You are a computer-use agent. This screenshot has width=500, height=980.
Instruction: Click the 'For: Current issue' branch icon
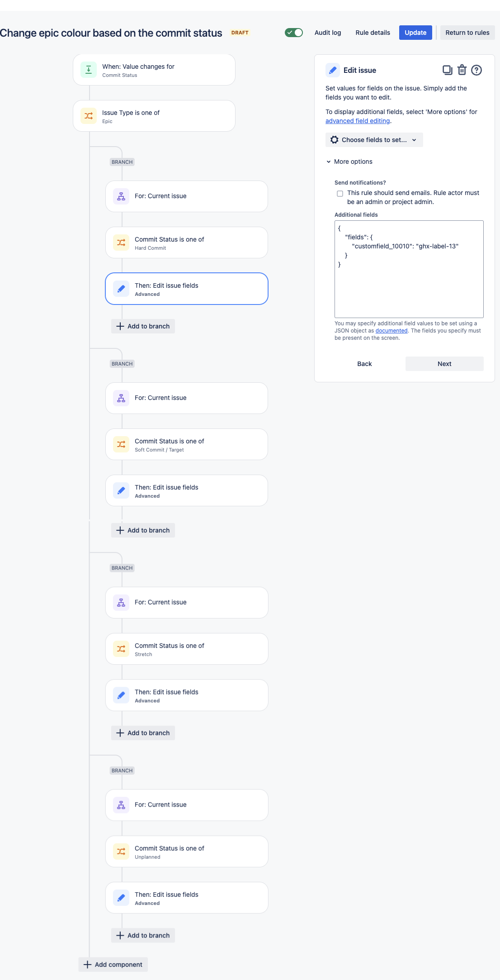pyautogui.click(x=121, y=196)
